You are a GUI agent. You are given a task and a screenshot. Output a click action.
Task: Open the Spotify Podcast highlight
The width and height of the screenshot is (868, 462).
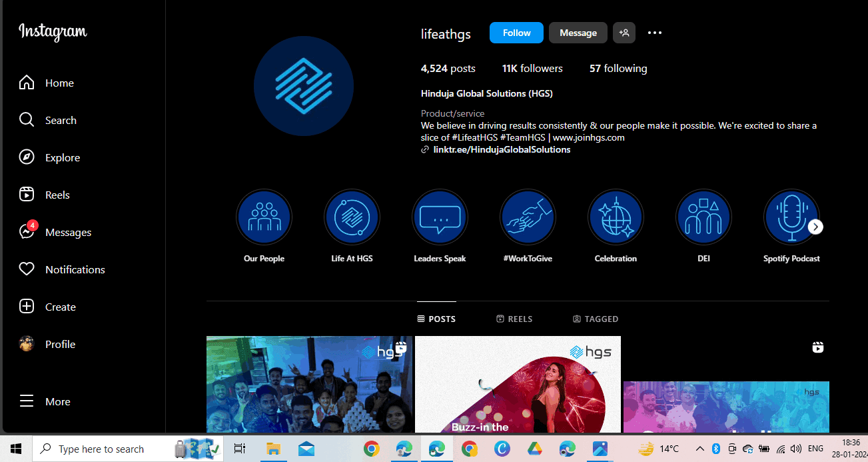click(x=791, y=218)
